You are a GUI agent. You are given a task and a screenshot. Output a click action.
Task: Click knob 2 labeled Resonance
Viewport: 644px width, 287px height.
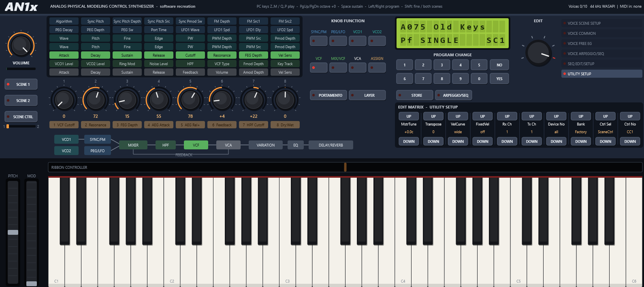[96, 99]
